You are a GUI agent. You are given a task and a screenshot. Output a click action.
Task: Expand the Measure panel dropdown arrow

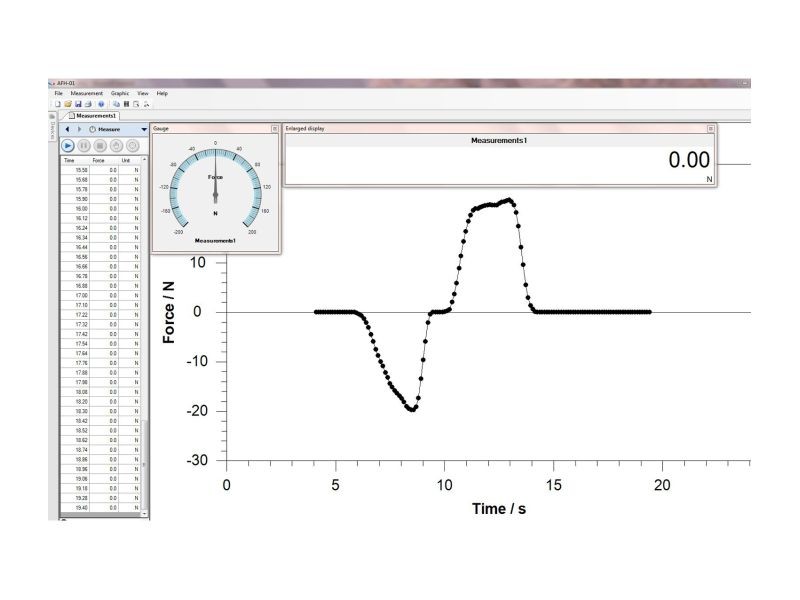(x=144, y=129)
